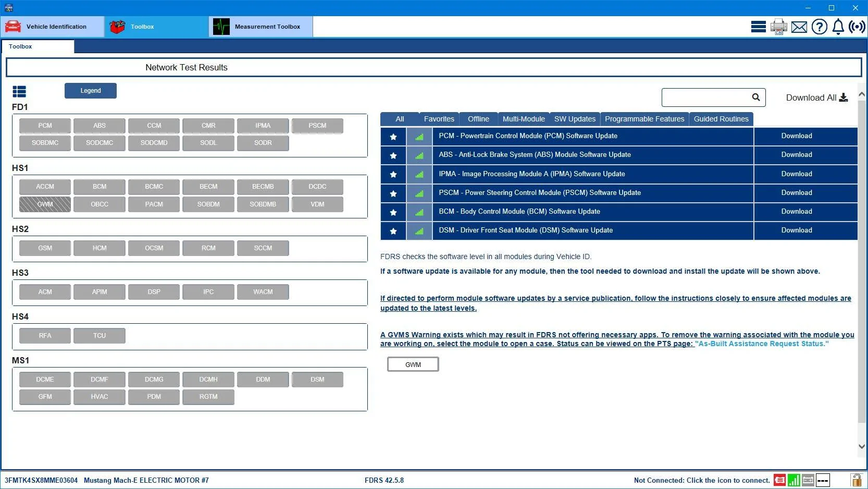Open the hamburger menu in the top toolbar
This screenshot has height=489, width=868.
(x=758, y=27)
